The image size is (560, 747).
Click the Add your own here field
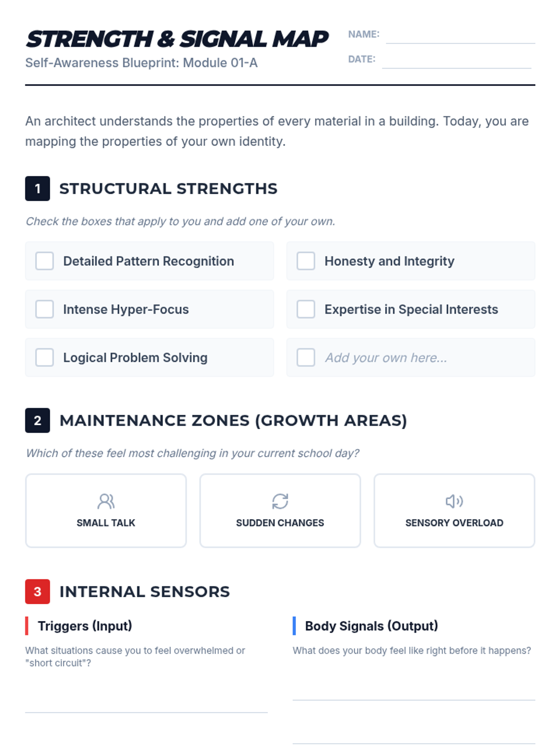[386, 358]
